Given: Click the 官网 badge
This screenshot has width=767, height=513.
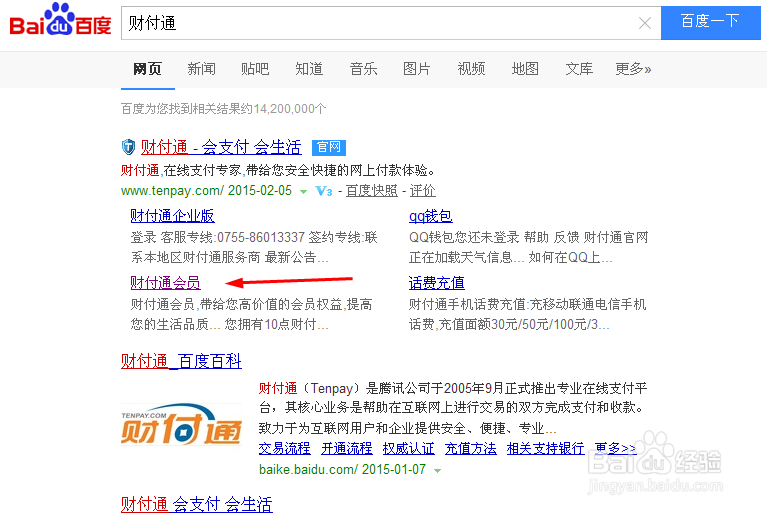Looking at the screenshot, I should 329,147.
